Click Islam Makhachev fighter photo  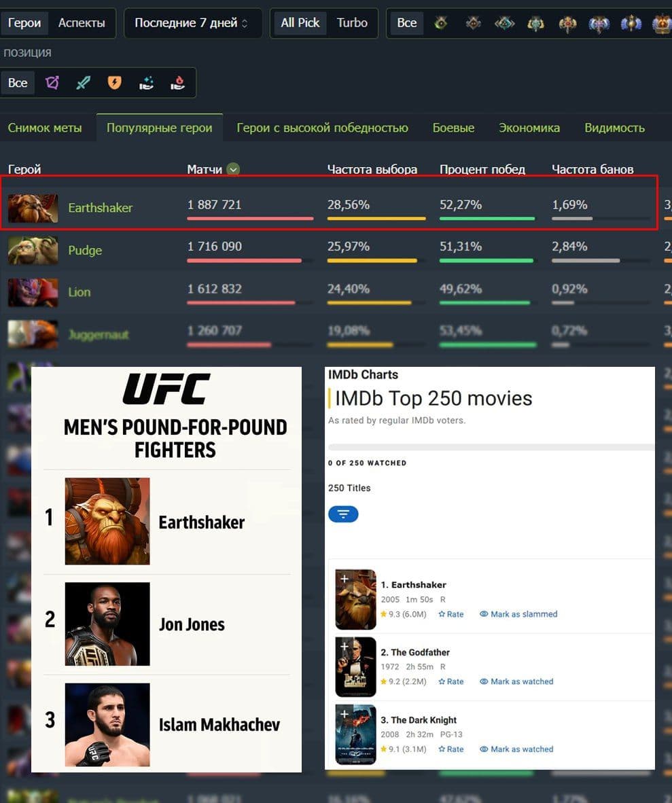(x=107, y=725)
